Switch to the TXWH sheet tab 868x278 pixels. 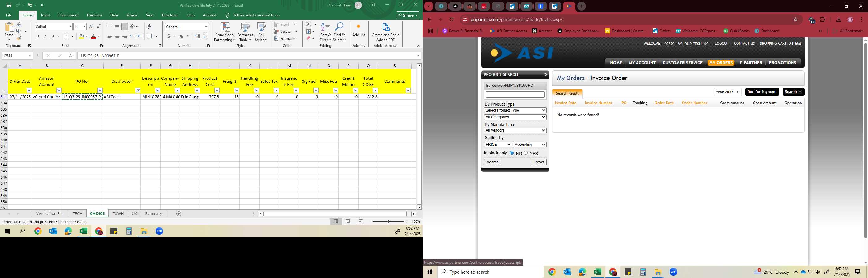(x=118, y=214)
